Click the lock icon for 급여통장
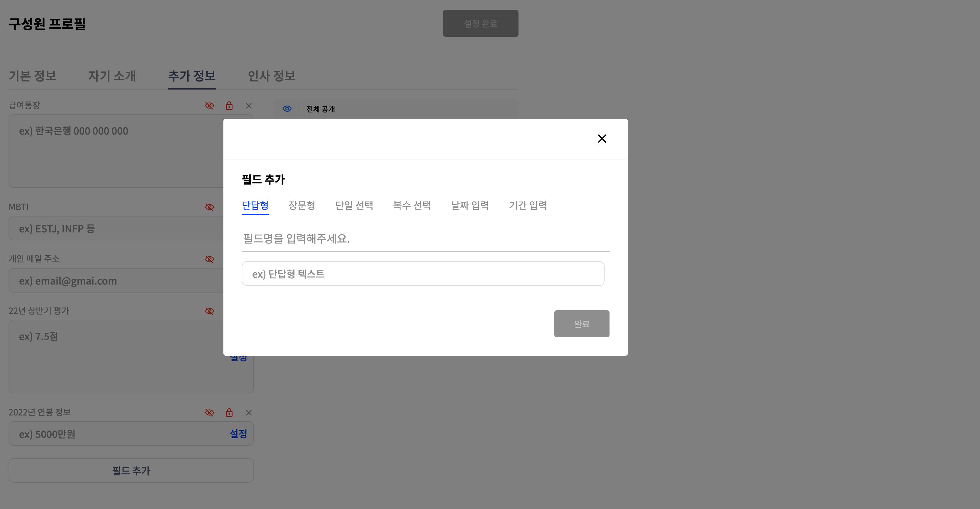Screen dimensions: 980x509 coord(229,106)
